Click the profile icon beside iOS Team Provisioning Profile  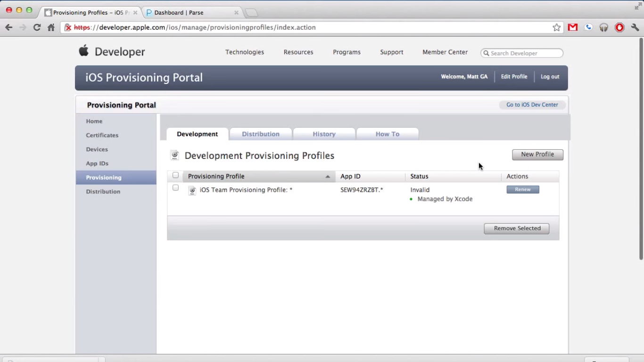192,190
